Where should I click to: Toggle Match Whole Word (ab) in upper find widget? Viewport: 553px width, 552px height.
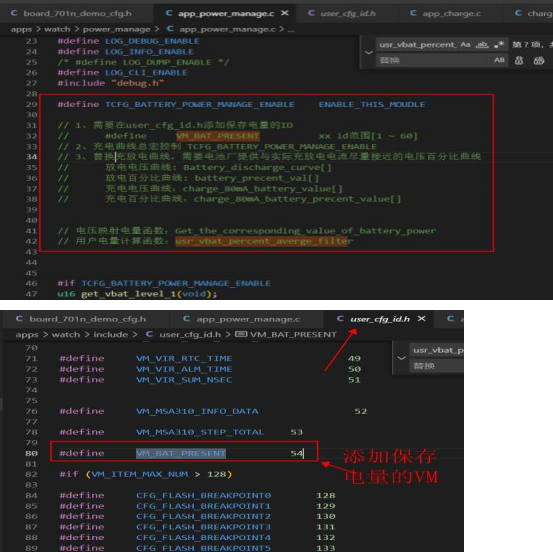pos(482,45)
